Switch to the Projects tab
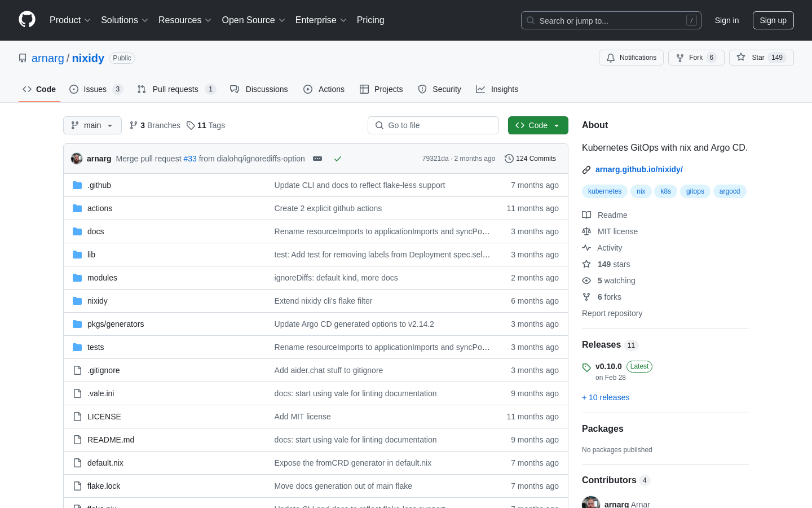The image size is (812, 508). click(x=381, y=89)
